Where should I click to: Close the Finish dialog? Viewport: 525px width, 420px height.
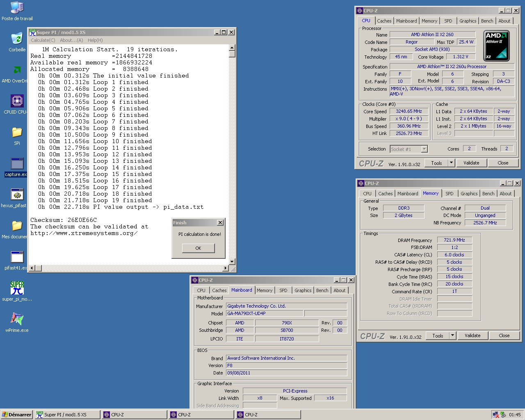tap(220, 223)
